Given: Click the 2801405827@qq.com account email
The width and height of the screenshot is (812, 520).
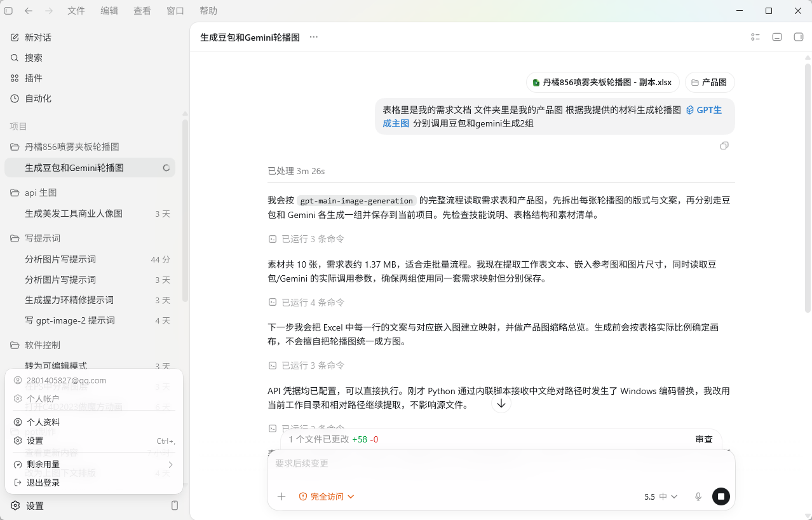Looking at the screenshot, I should click(66, 380).
